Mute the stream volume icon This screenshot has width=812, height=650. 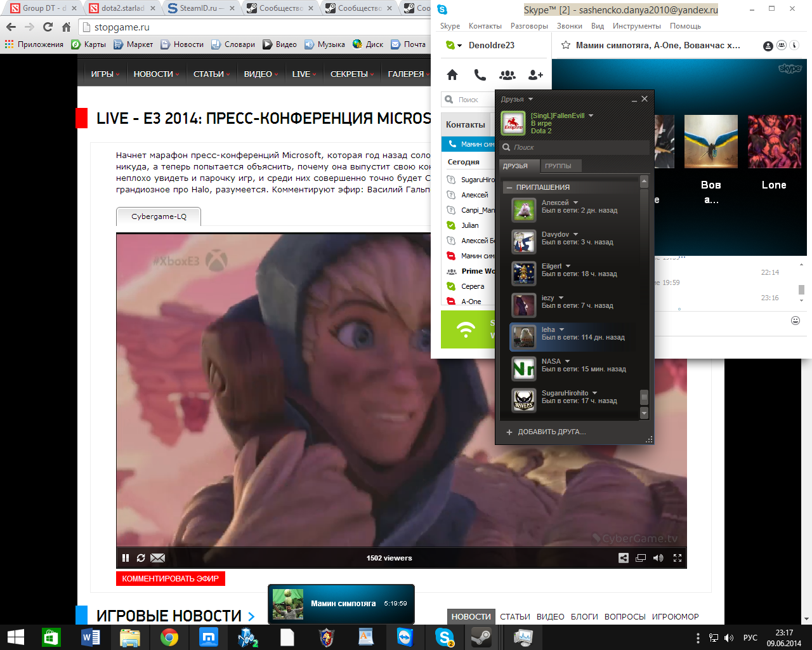658,558
